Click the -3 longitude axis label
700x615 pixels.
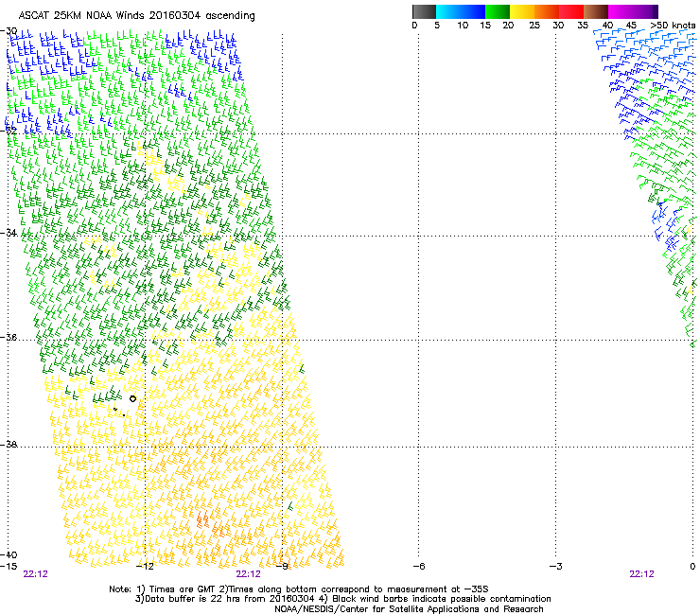556,566
